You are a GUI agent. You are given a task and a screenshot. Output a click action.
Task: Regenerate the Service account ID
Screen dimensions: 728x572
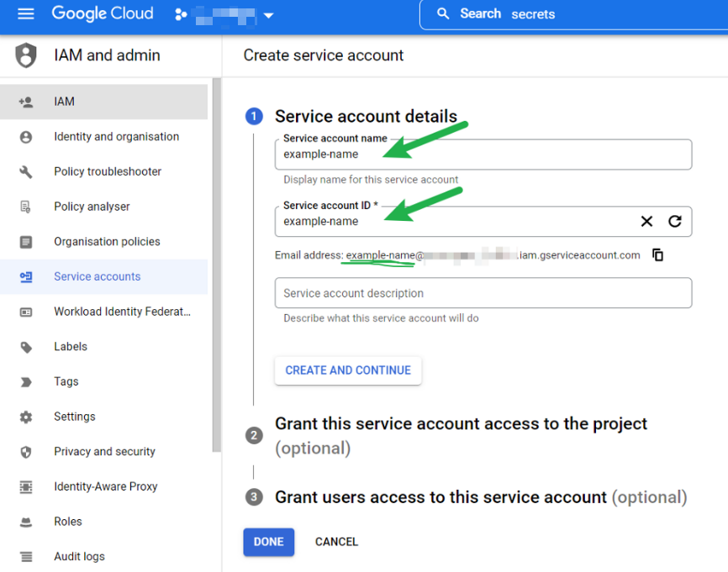674,222
